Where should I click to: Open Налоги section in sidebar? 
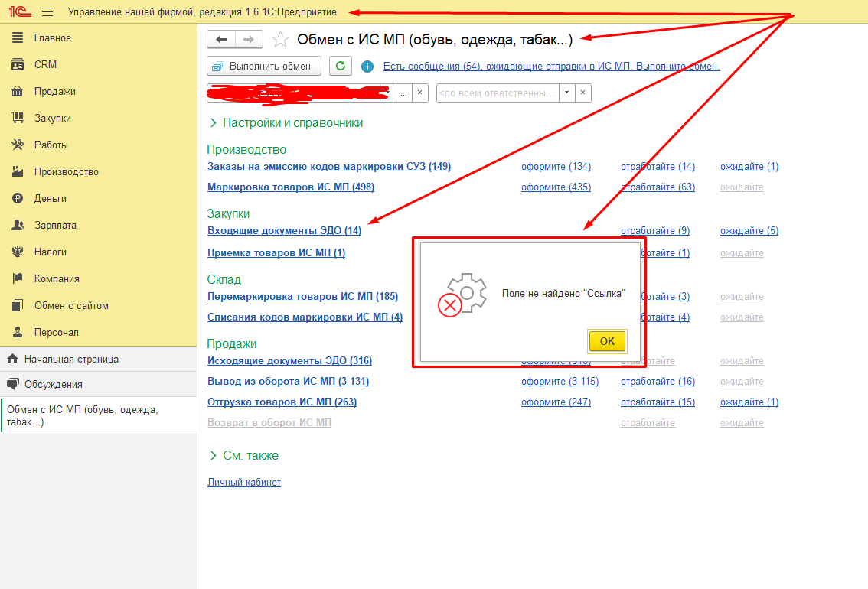point(50,252)
